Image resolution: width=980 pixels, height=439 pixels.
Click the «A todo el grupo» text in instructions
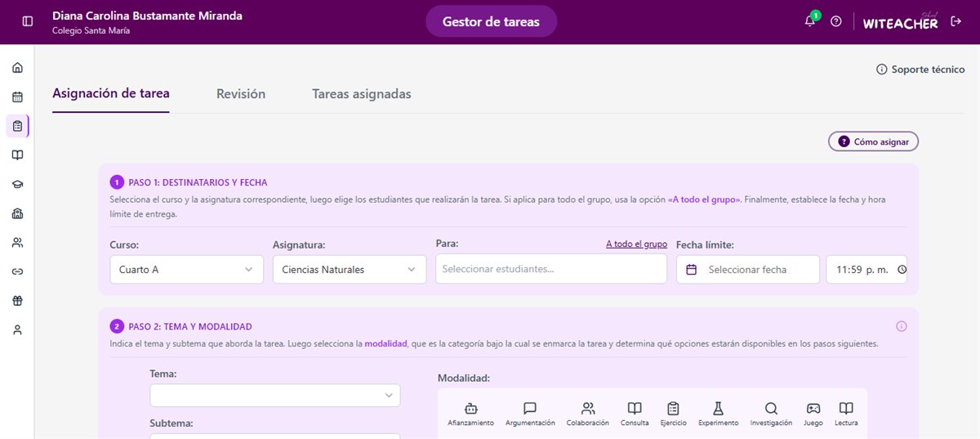pos(704,199)
